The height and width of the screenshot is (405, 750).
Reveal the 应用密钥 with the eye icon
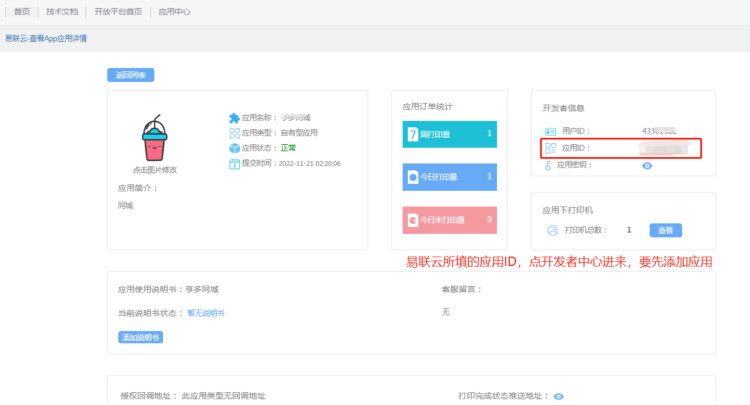[x=647, y=165]
